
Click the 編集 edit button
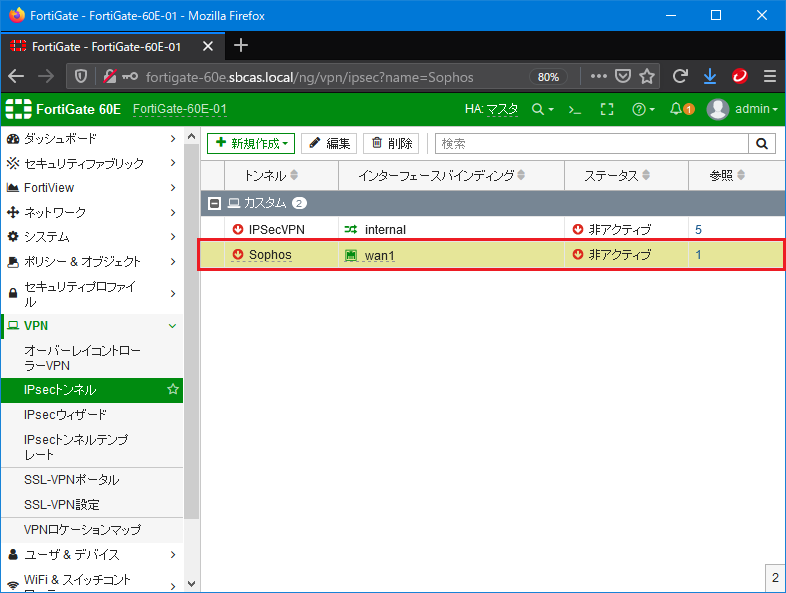click(x=329, y=143)
